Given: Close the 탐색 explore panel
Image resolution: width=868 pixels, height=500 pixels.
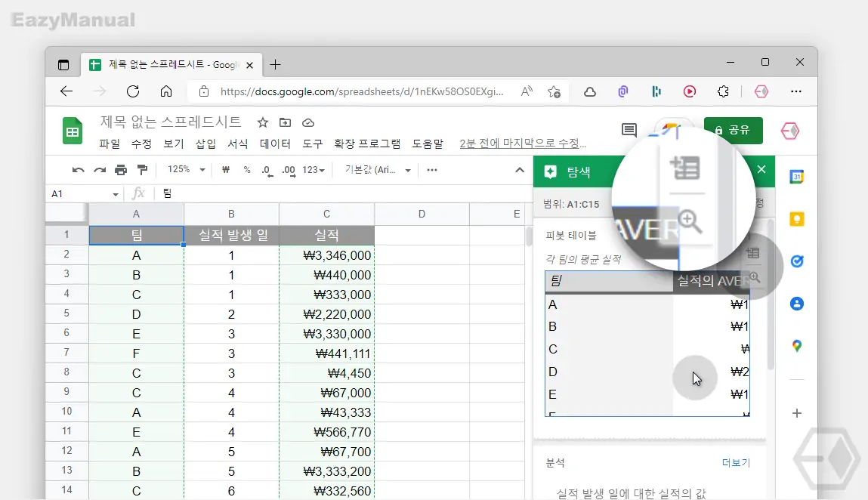Looking at the screenshot, I should click(761, 169).
